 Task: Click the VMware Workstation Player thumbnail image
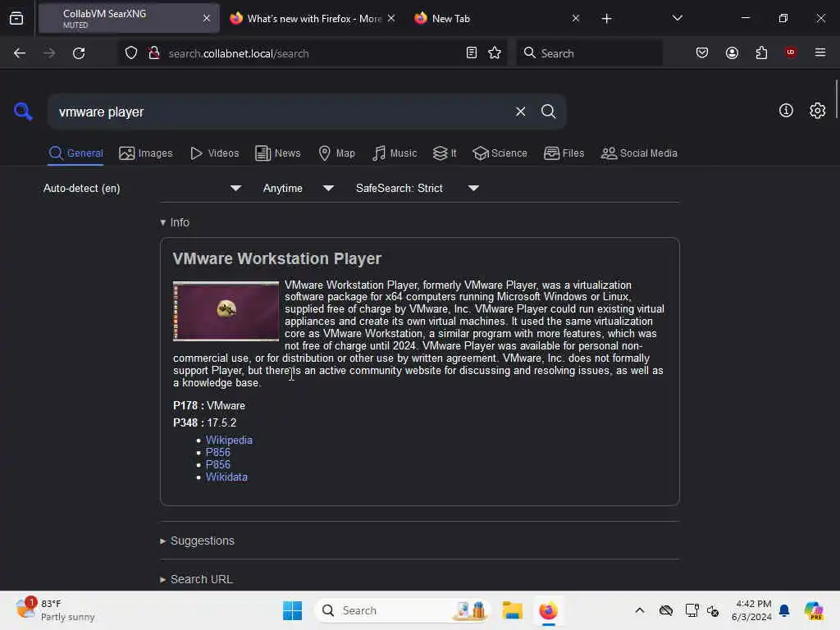pyautogui.click(x=226, y=311)
